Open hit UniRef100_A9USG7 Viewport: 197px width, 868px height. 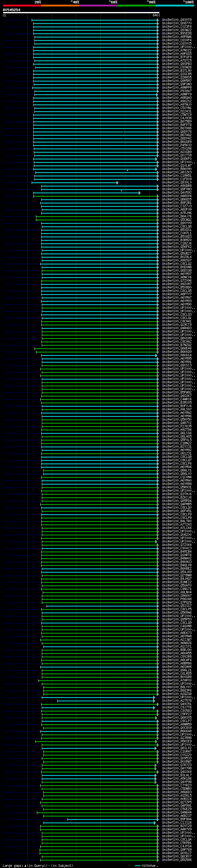click(x=177, y=260)
